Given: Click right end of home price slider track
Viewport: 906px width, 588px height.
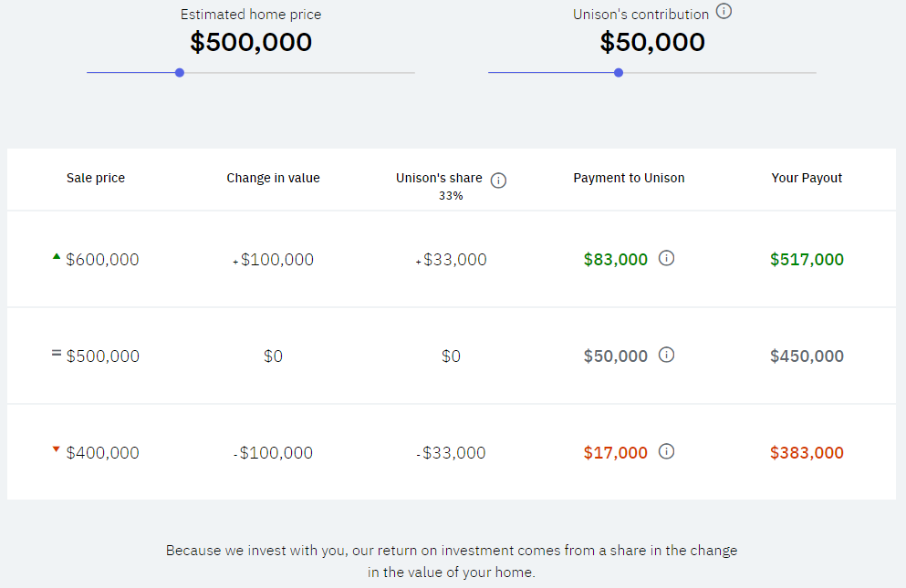Looking at the screenshot, I should [411, 73].
